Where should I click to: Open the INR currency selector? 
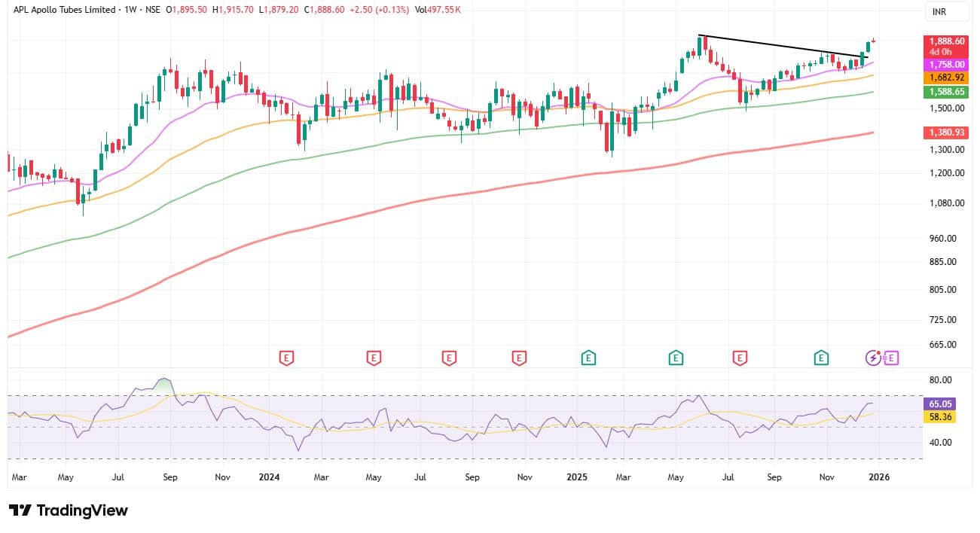coord(946,12)
